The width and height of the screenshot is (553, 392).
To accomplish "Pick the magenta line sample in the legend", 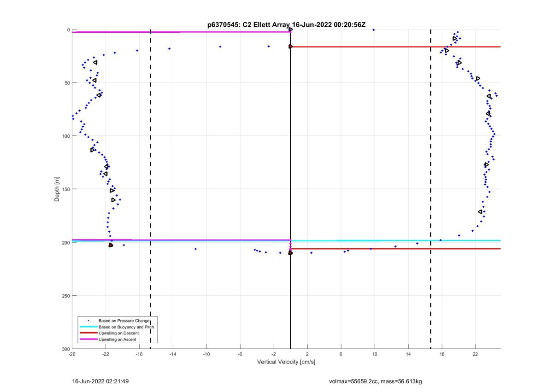I will (x=88, y=339).
